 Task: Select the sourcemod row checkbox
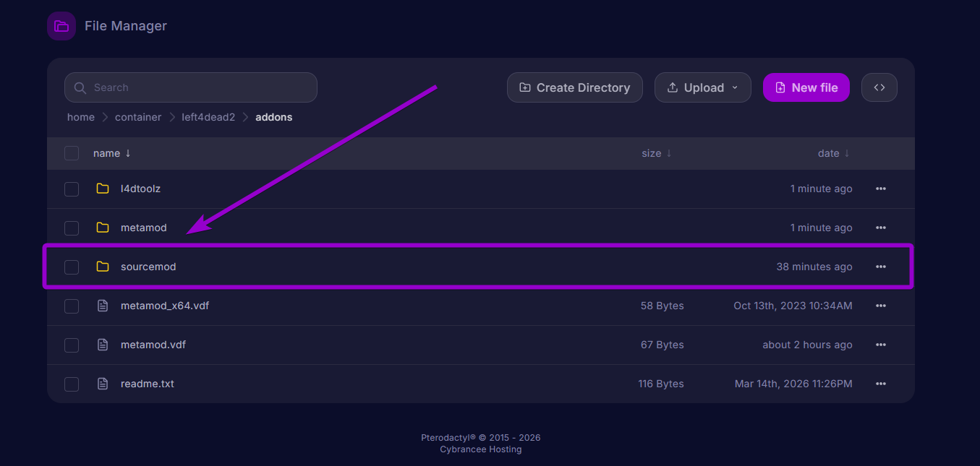72,267
